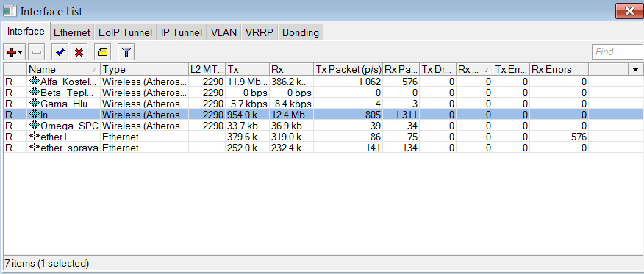
Task: Select the Alfa_Kostel interface name
Action: point(69,82)
